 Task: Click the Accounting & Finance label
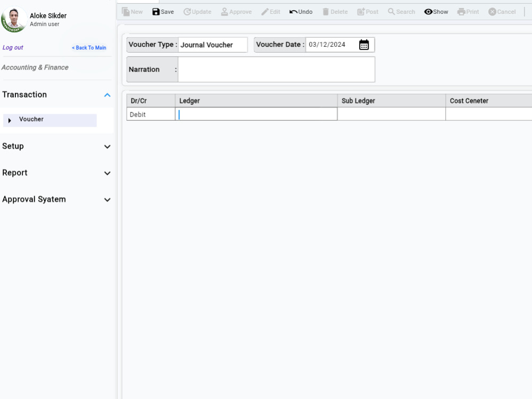coord(35,68)
